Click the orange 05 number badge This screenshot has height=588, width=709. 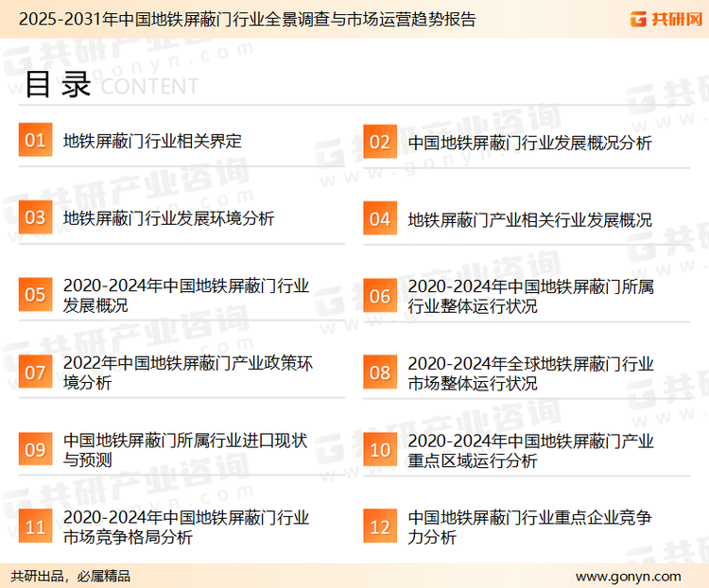point(35,294)
